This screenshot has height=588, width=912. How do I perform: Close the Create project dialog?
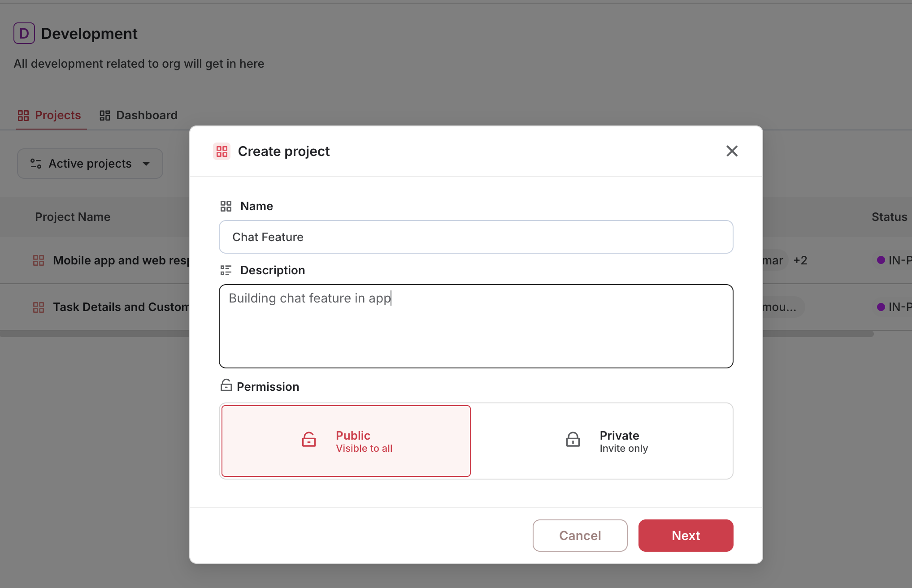[x=732, y=151]
